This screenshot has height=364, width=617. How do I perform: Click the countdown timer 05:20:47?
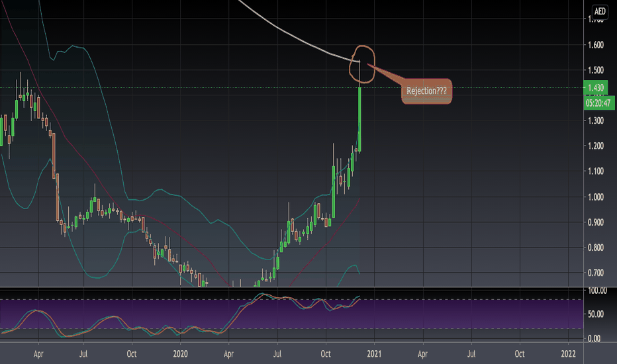pyautogui.click(x=598, y=103)
